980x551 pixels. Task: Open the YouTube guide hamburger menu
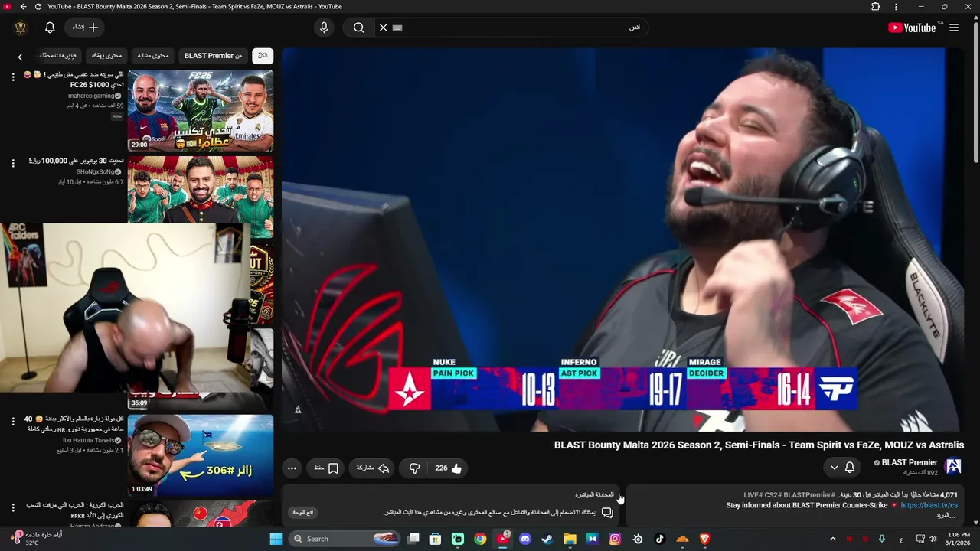(954, 28)
